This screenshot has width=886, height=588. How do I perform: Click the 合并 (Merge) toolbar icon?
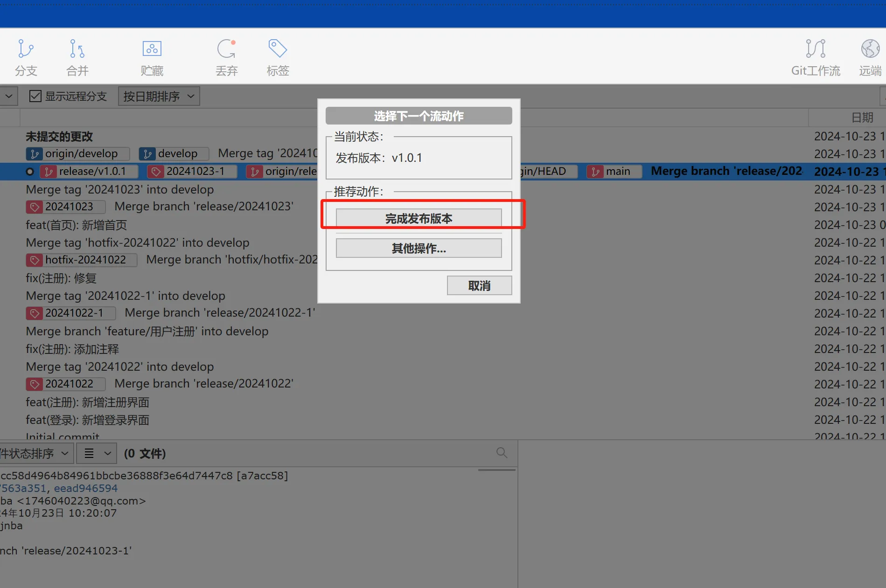click(77, 57)
